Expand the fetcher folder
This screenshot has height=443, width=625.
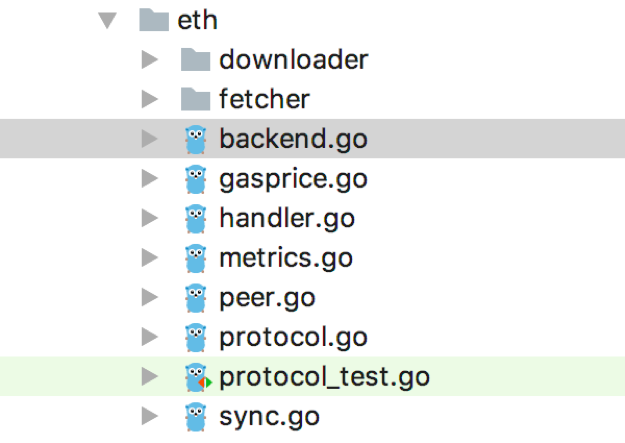[150, 99]
